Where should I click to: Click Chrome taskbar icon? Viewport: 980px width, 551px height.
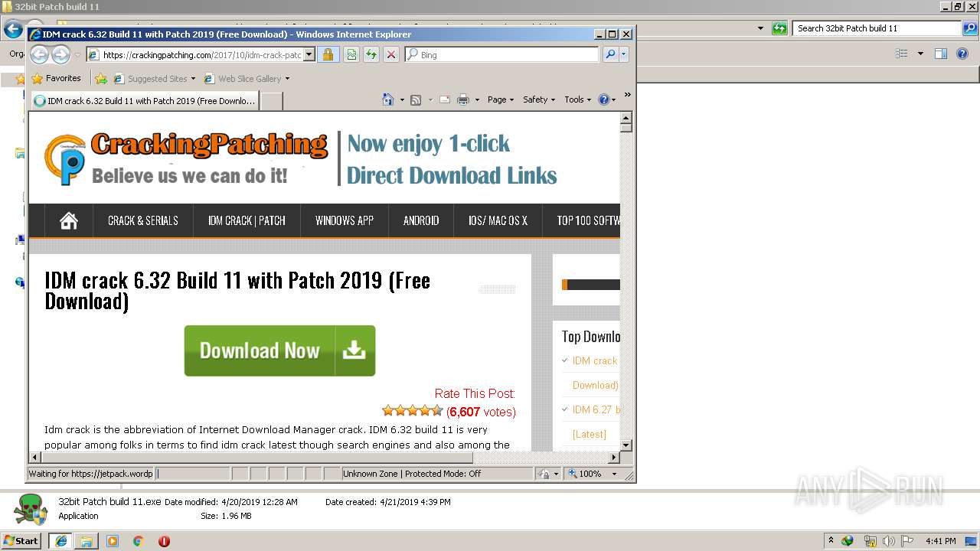click(138, 540)
